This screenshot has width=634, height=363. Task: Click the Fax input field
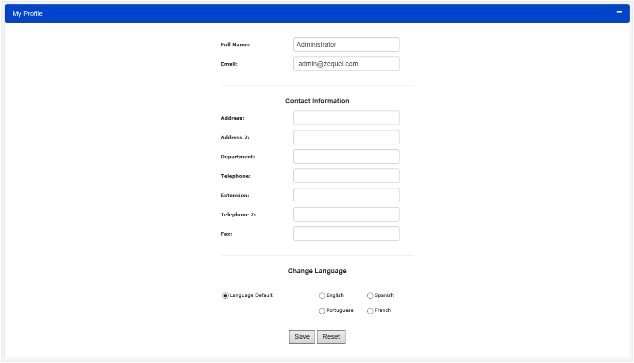pyautogui.click(x=346, y=234)
